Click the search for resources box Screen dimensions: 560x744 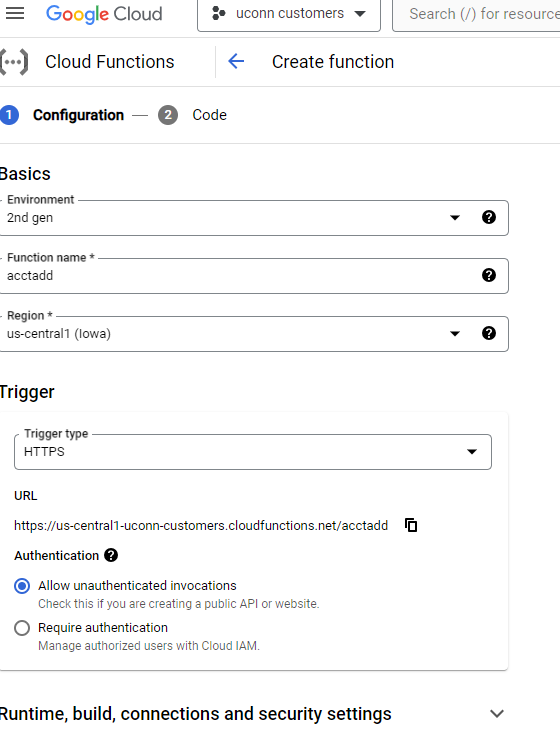tap(476, 14)
